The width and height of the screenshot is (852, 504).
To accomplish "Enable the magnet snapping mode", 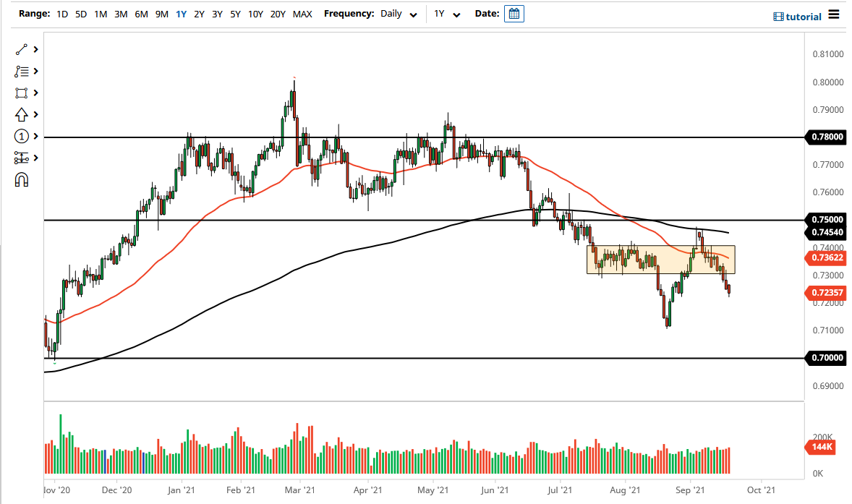I will coord(20,179).
